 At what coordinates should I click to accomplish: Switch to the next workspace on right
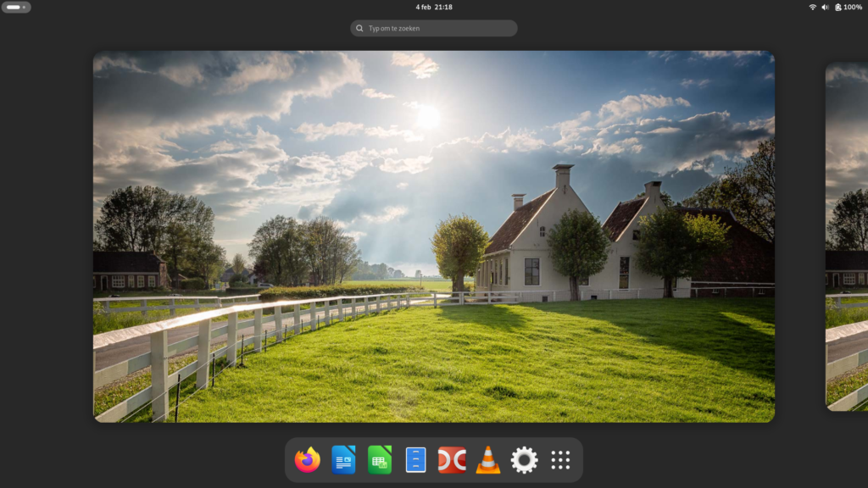point(847,236)
